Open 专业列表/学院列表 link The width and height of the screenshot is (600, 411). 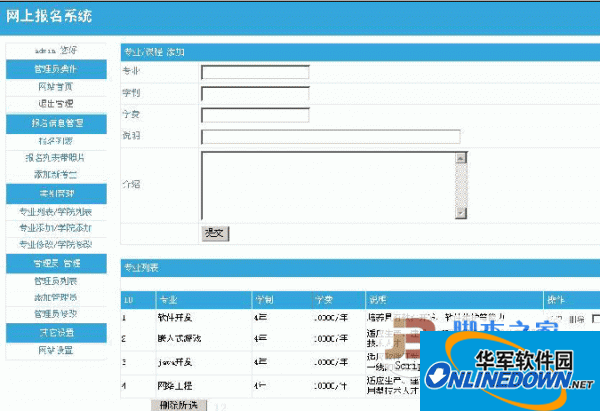[x=56, y=212]
